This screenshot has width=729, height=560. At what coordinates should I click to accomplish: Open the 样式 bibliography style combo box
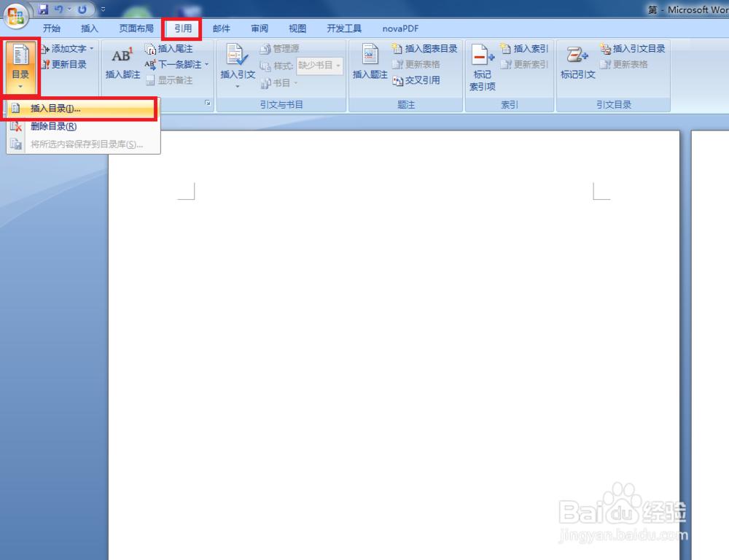[x=319, y=65]
